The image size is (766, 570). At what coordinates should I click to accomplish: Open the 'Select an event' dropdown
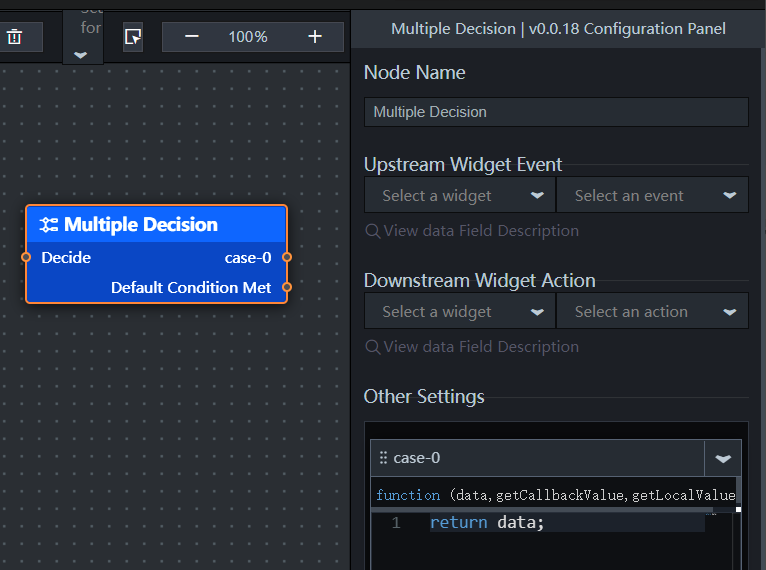pos(652,195)
